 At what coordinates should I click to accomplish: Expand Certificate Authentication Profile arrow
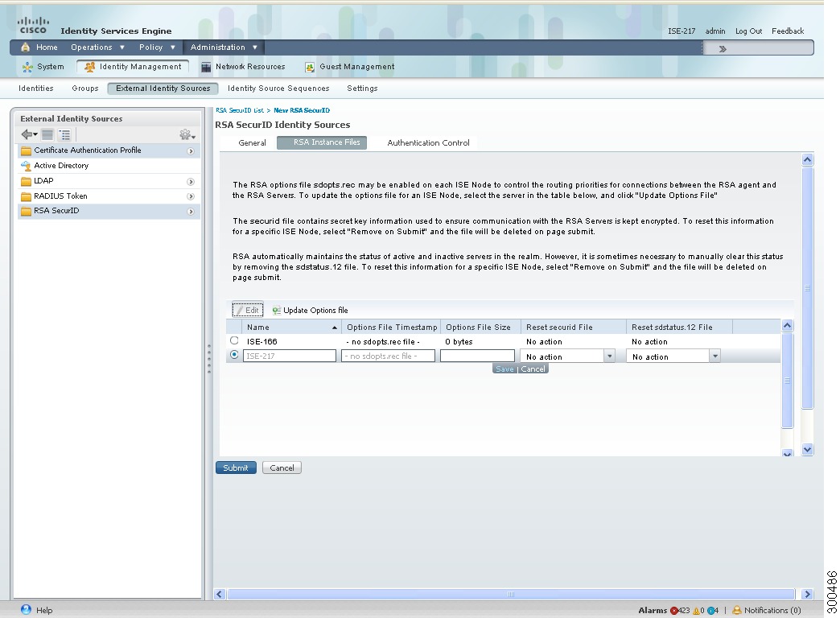pos(191,151)
